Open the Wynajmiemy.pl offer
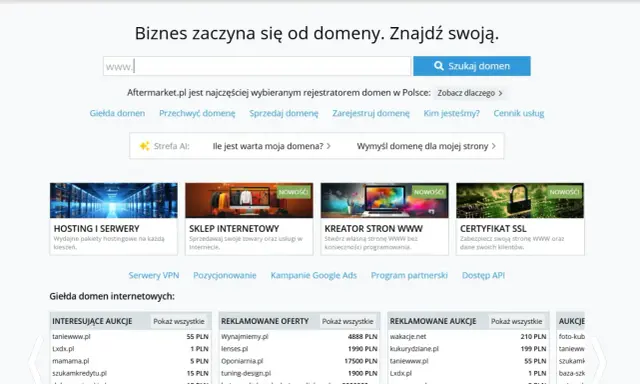Viewport: 640px width, 384px height. 245,337
